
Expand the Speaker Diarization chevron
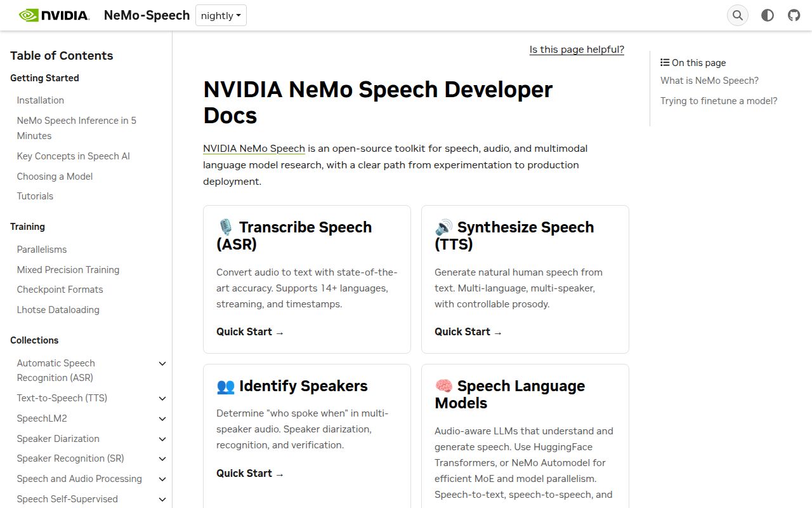(162, 439)
